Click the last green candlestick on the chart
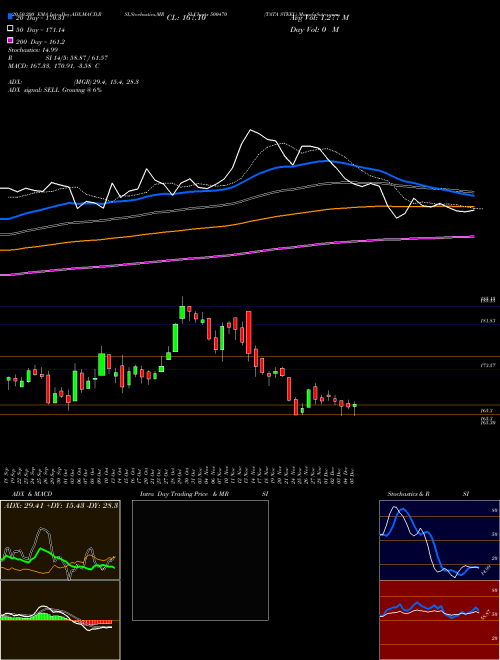The width and height of the screenshot is (500, 660). [x=355, y=405]
